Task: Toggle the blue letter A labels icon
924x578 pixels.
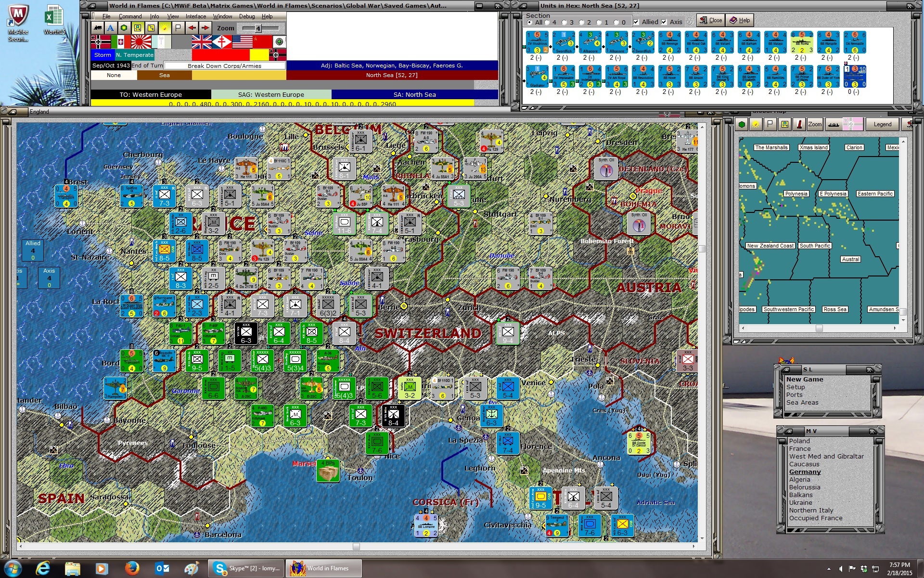Action: click(111, 28)
